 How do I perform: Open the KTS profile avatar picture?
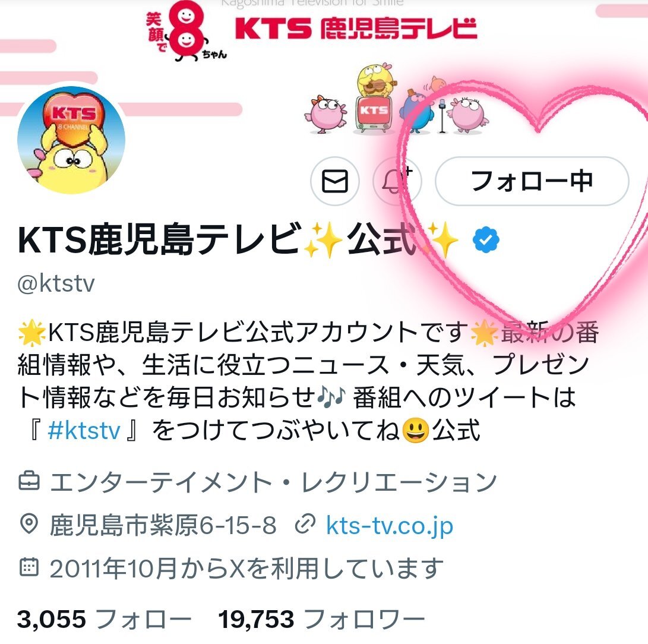coord(71,140)
